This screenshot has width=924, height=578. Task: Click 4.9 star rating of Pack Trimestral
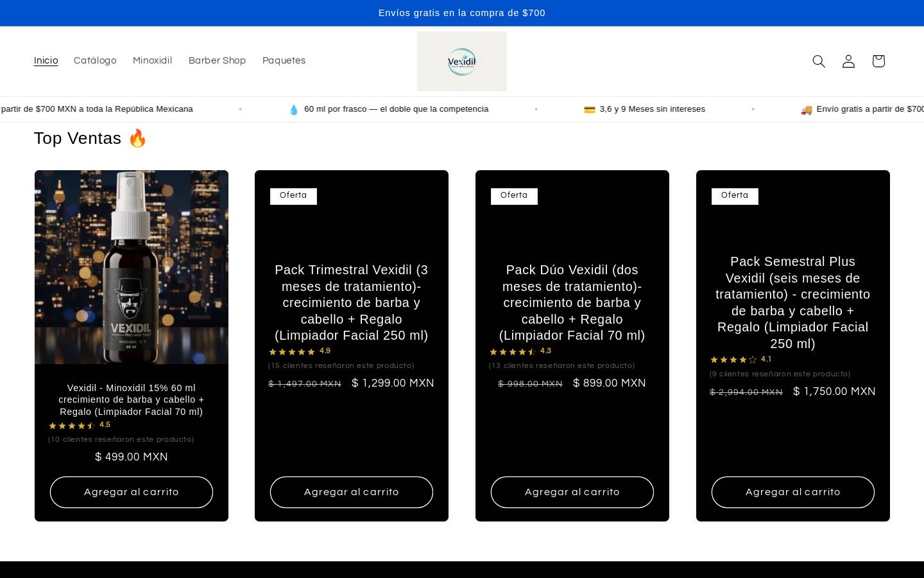click(x=300, y=351)
